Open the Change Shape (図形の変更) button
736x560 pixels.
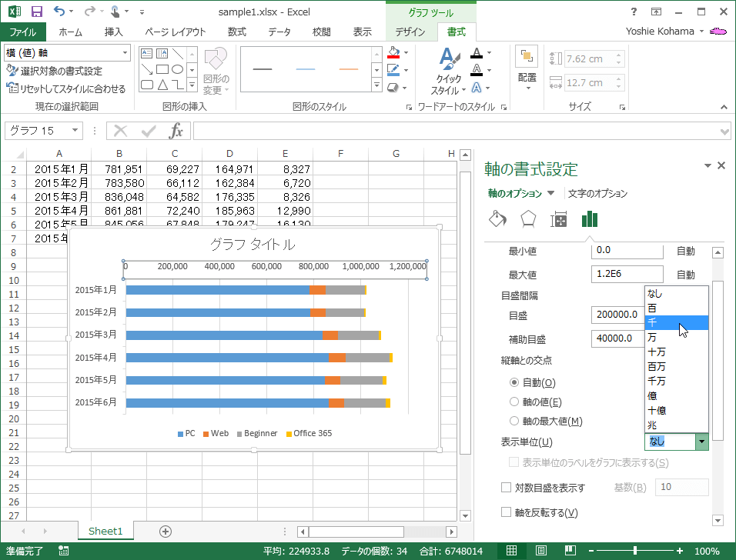click(x=216, y=72)
